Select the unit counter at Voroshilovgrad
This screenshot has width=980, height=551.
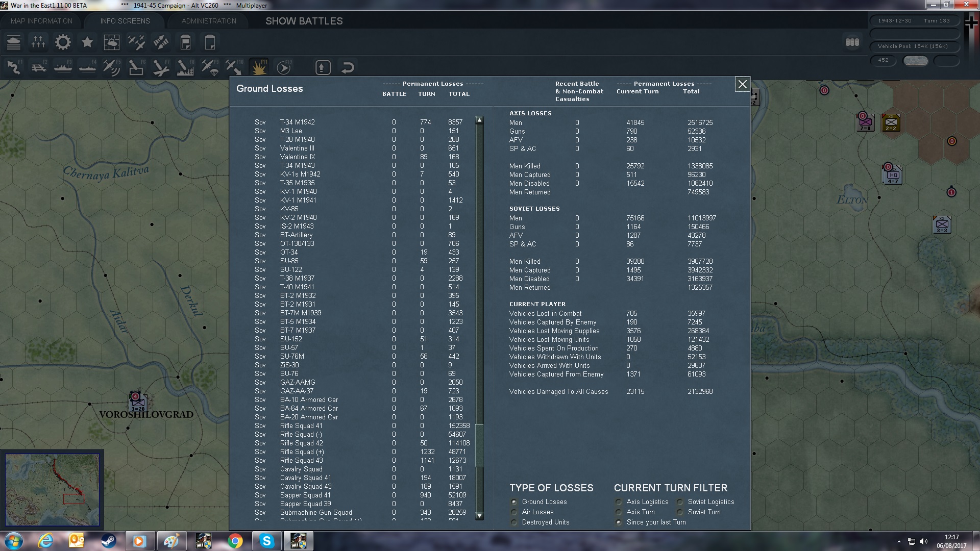pos(138,402)
